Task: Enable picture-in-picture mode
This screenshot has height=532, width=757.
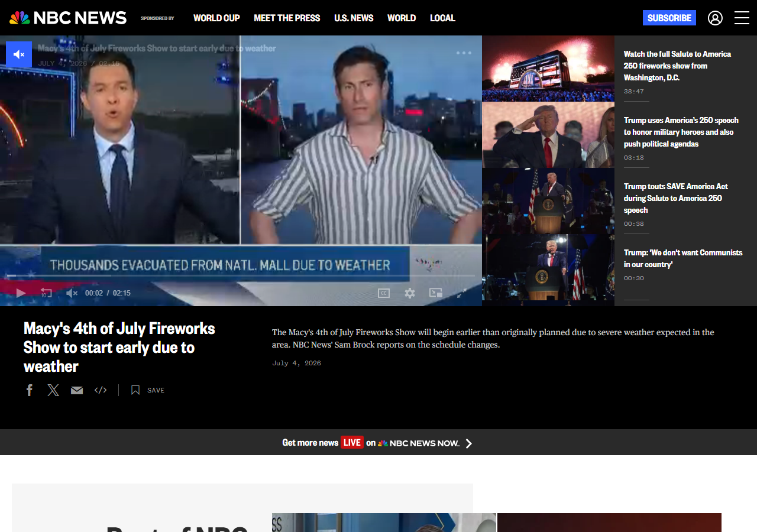Action: (x=436, y=293)
